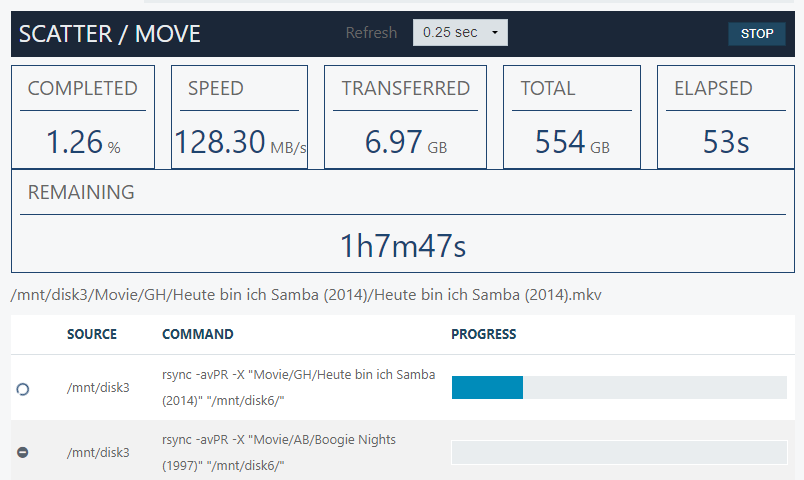Open the Refresh interval dropdown
Image resolution: width=804 pixels, height=480 pixels.
tap(460, 33)
